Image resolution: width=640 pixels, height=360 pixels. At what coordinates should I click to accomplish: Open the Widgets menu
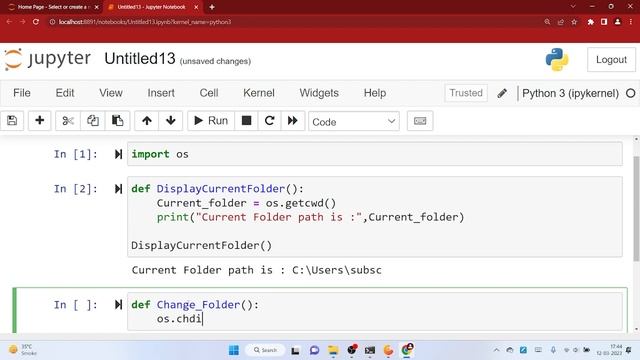(319, 93)
